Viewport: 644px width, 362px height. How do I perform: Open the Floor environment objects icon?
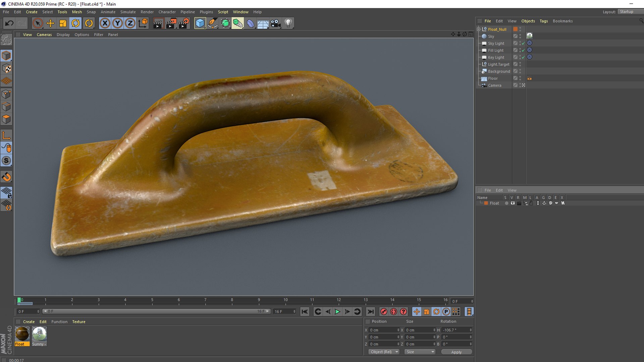(x=263, y=23)
